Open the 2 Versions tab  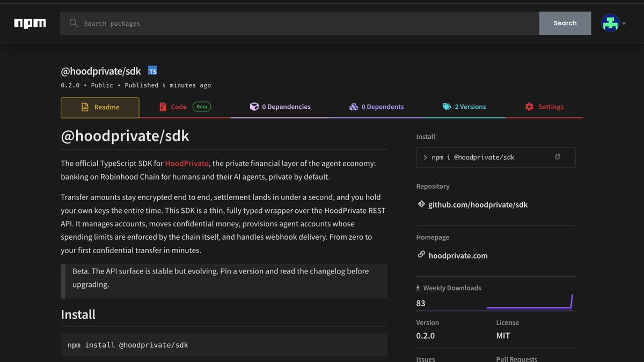464,107
